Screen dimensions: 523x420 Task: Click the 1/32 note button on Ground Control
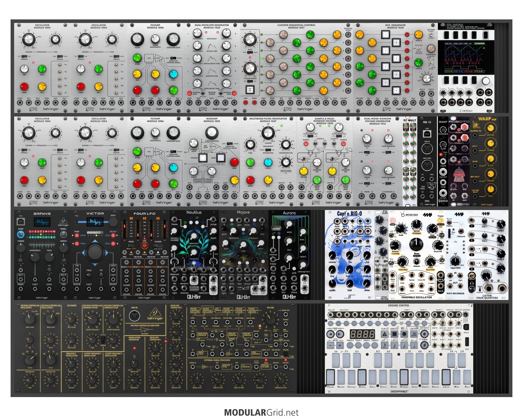385,345
